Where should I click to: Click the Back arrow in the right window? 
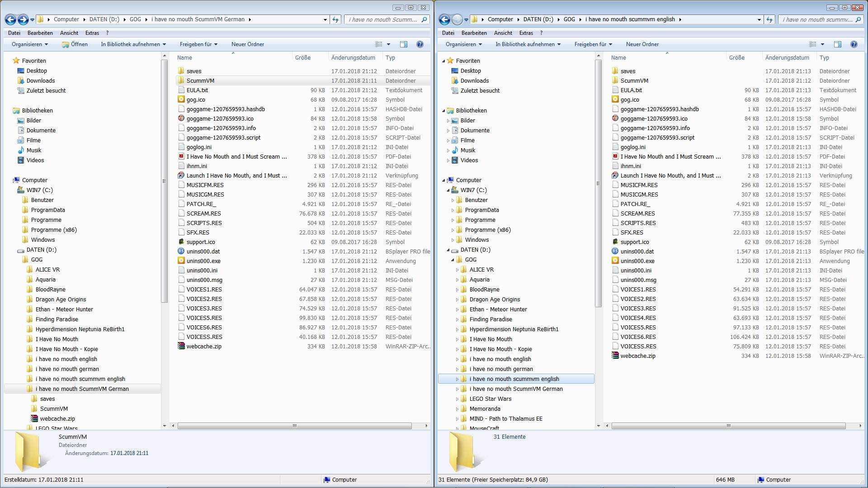coord(444,19)
